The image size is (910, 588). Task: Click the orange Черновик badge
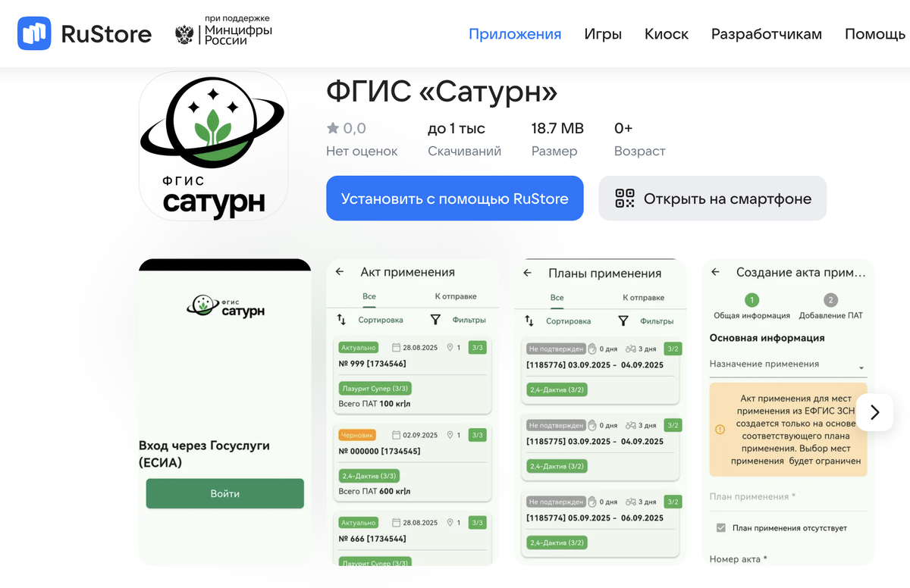(x=358, y=435)
